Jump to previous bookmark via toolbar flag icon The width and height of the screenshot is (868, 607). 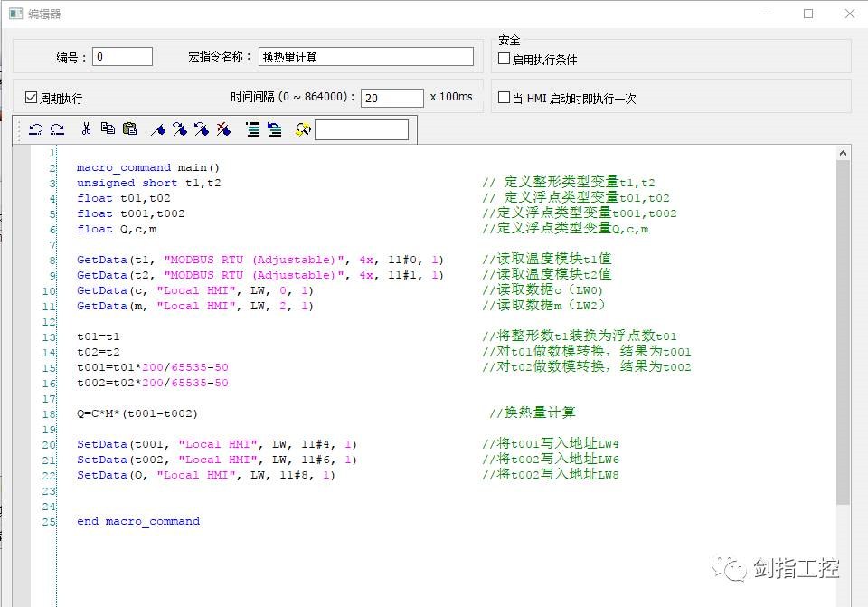202,128
